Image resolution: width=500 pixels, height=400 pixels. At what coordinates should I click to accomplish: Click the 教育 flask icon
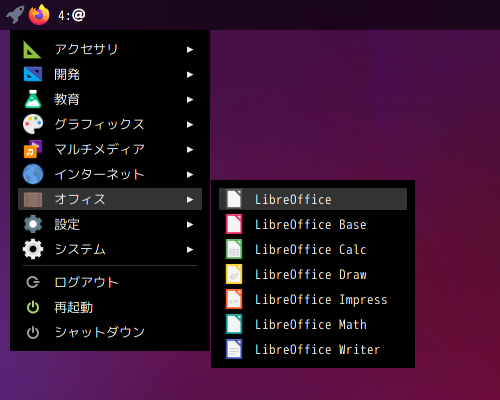[x=33, y=99]
